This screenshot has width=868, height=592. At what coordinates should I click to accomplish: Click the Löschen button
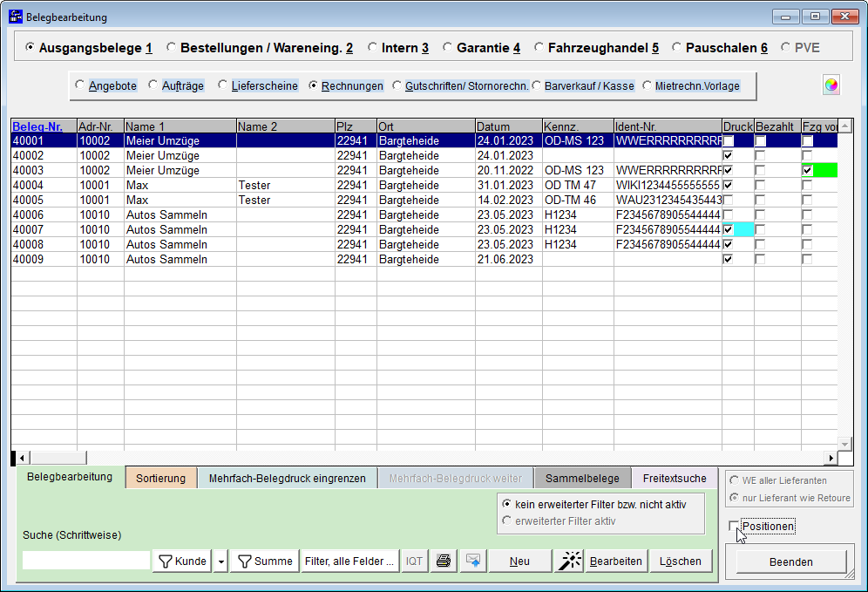(x=681, y=561)
